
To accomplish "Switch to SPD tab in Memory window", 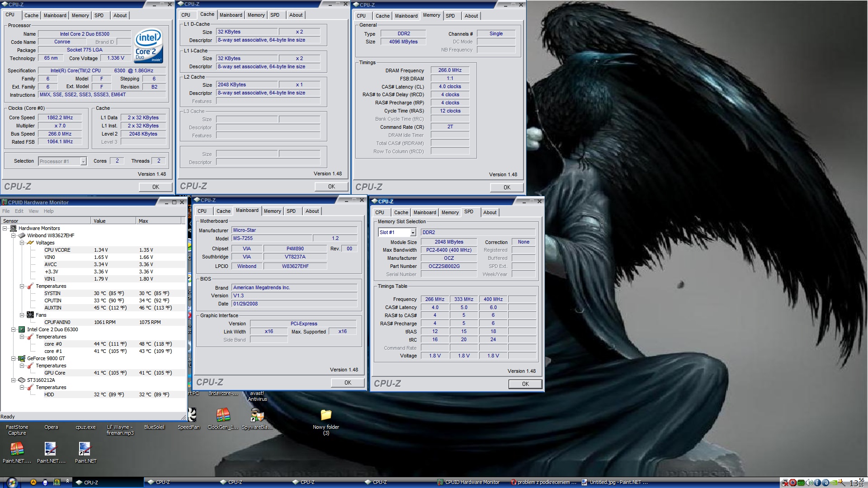I will click(x=450, y=16).
